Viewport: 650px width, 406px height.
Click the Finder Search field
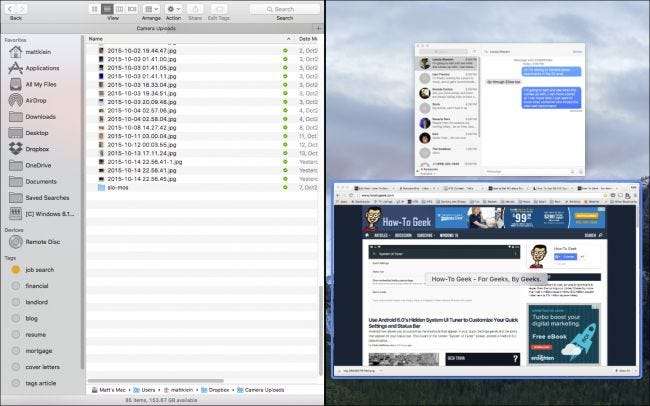coord(284,8)
